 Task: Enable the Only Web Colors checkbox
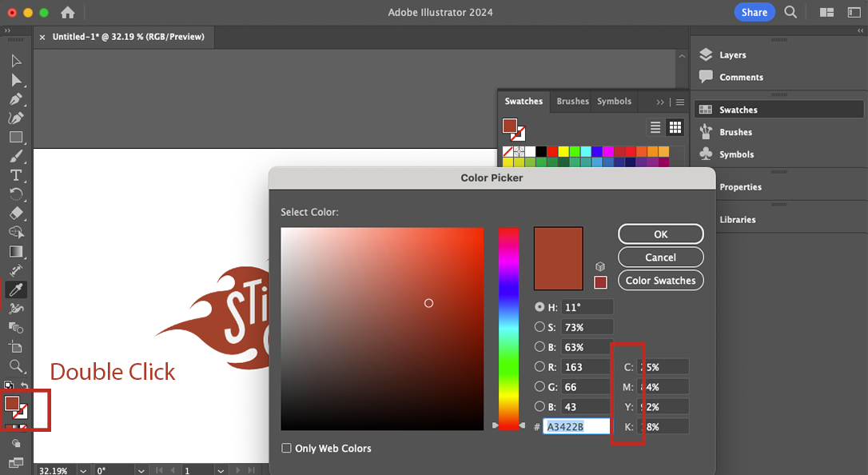click(x=286, y=448)
